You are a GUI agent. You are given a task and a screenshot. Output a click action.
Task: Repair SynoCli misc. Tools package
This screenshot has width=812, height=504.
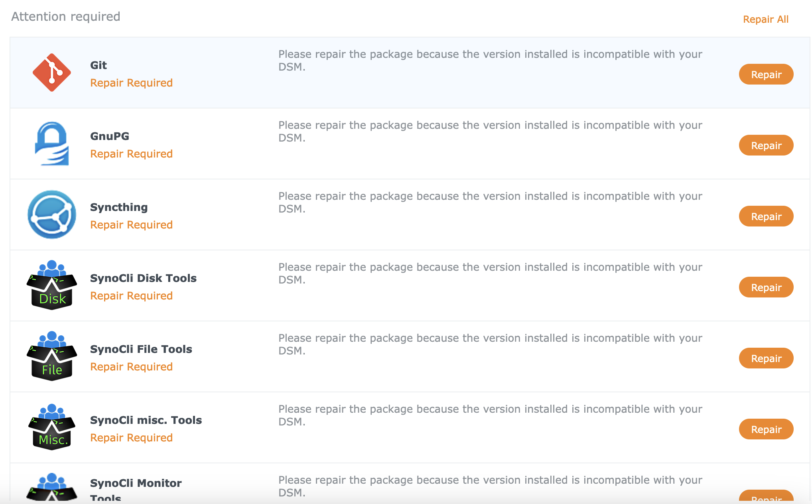tap(766, 429)
